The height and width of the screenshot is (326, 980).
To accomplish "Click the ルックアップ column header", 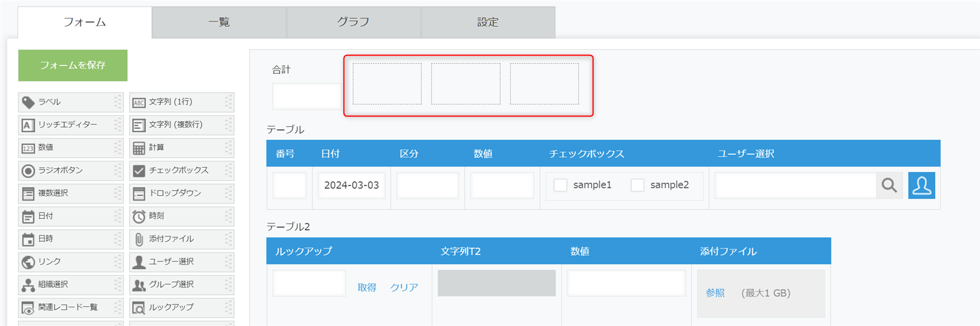I will click(304, 251).
